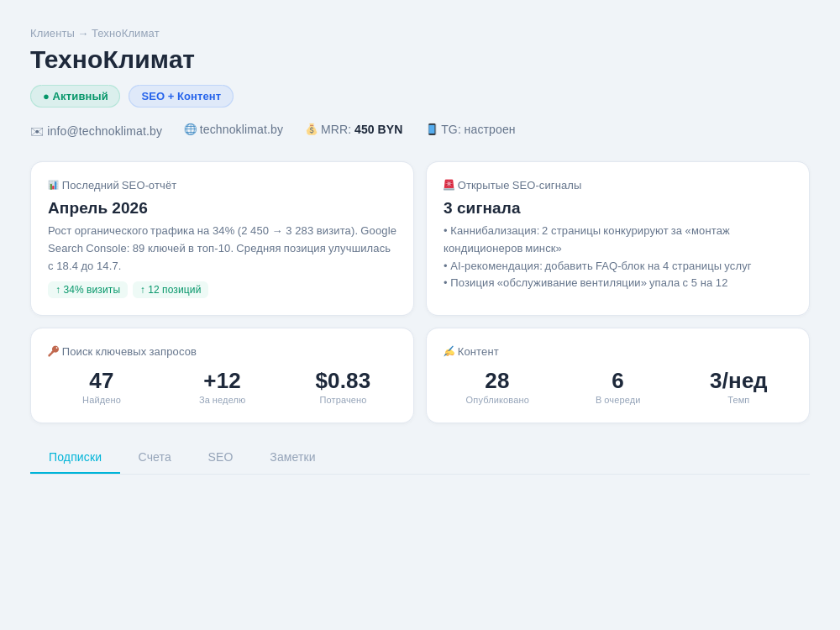
Task: Click the ТехноКлимат page heading
Action: (x=113, y=60)
